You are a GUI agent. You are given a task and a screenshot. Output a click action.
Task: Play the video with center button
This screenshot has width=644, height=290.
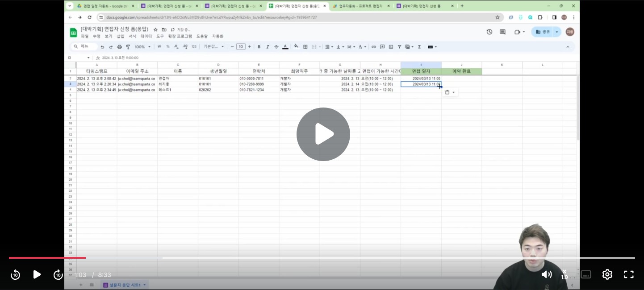(x=323, y=134)
